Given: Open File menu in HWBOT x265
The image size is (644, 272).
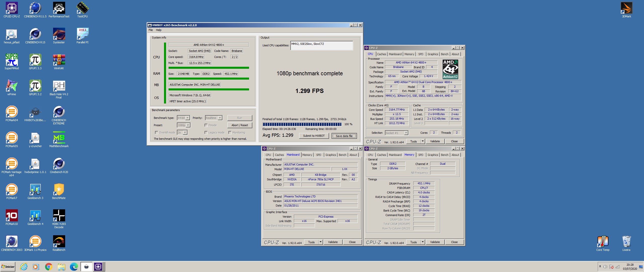Looking at the screenshot, I should click(151, 30).
